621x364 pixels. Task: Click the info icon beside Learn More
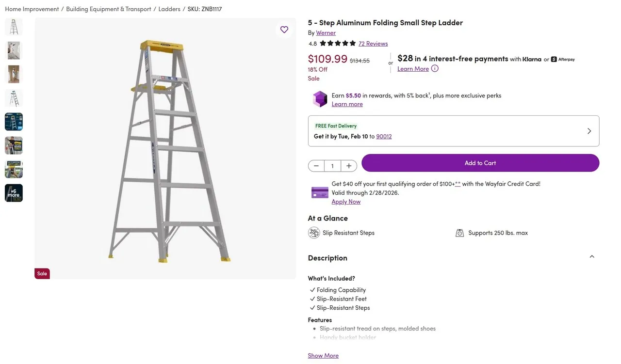pyautogui.click(x=435, y=68)
